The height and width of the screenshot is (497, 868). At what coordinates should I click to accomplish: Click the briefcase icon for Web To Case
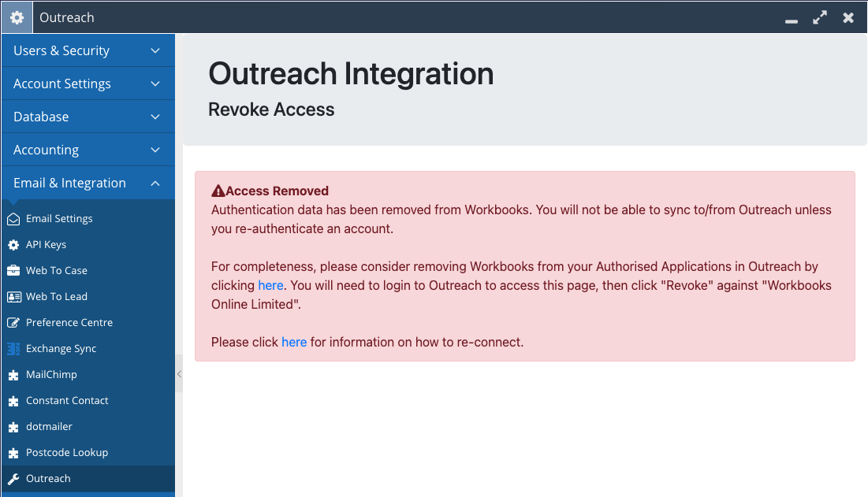13,271
